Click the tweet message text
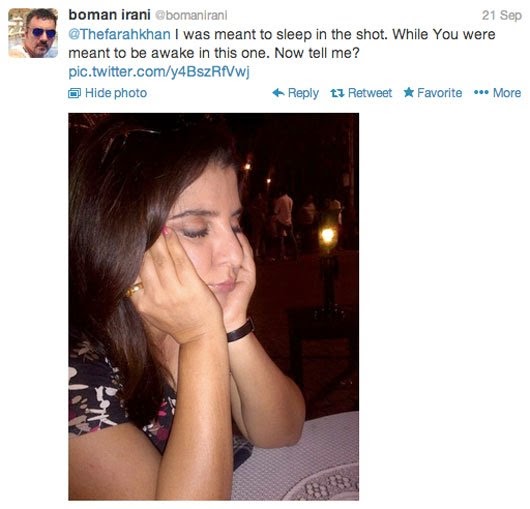 click(282, 44)
